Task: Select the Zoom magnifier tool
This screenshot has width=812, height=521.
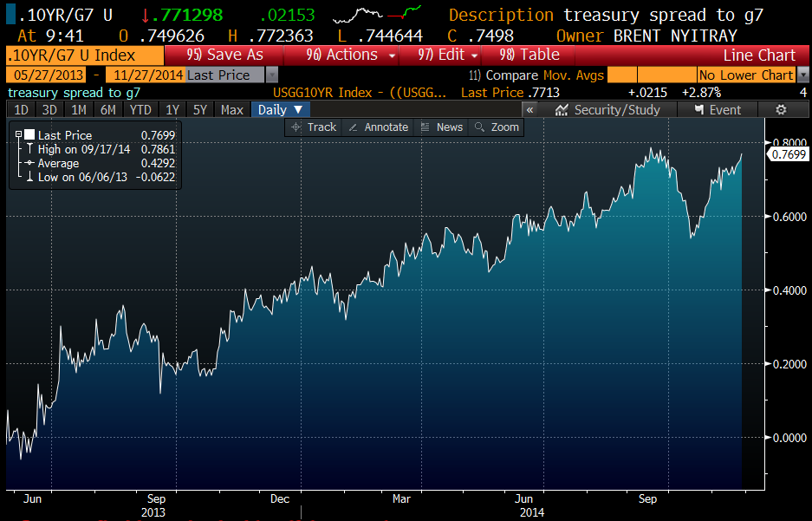Action: [x=497, y=127]
